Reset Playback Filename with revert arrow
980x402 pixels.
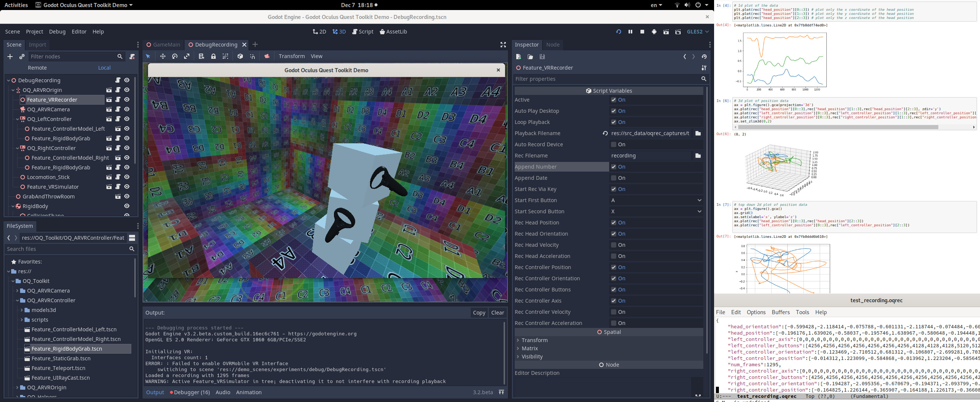point(605,133)
